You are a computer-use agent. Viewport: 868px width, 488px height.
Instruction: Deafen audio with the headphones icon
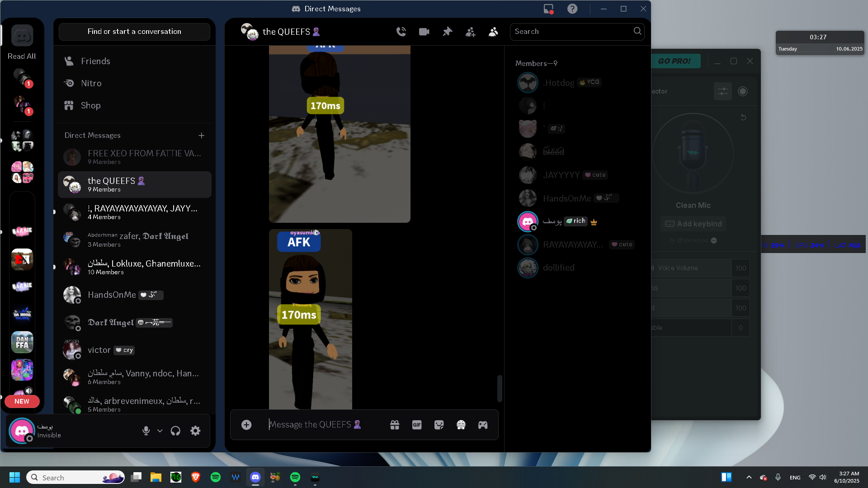175,431
